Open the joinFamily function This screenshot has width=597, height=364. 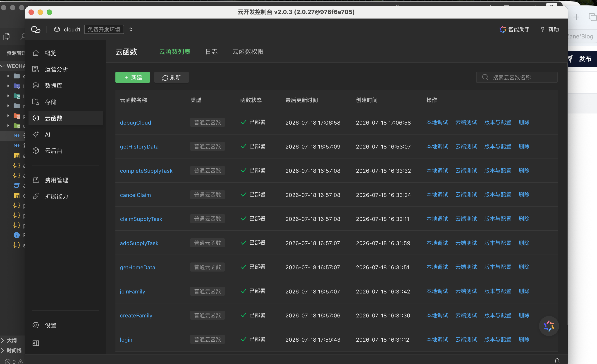point(133,292)
